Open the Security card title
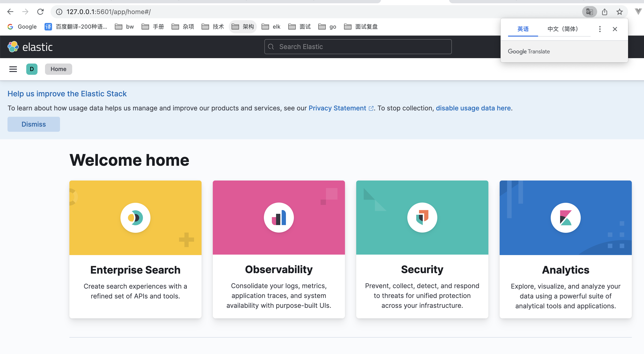Image resolution: width=644 pixels, height=354 pixels. coord(422,269)
